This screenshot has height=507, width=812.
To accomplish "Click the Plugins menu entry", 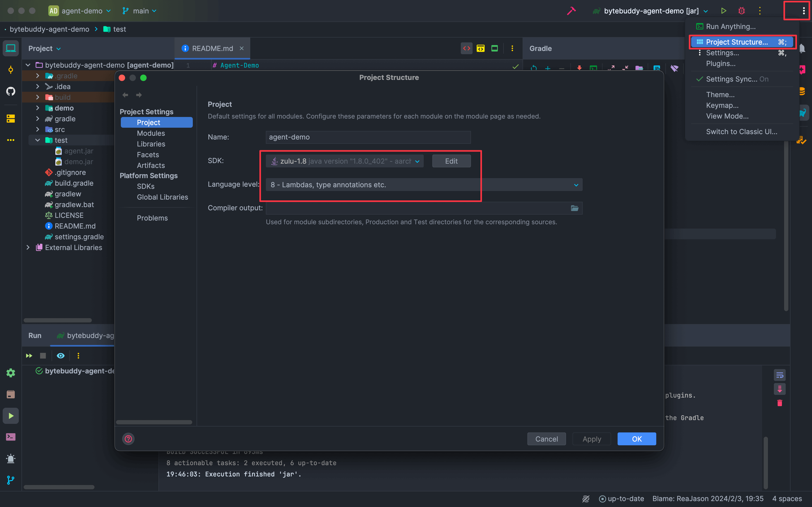I will (x=720, y=63).
